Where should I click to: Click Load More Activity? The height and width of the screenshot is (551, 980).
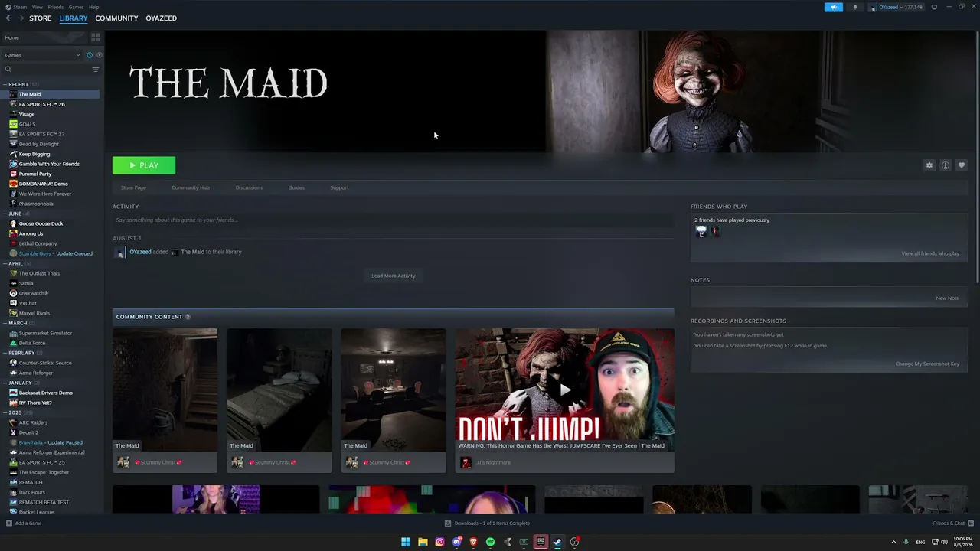tap(394, 275)
